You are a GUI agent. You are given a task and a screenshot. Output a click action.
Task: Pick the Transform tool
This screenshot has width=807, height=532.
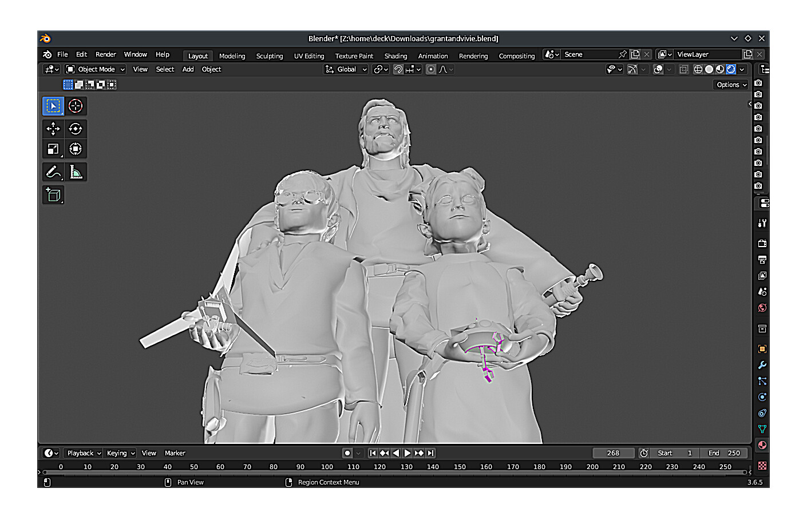pos(76,149)
